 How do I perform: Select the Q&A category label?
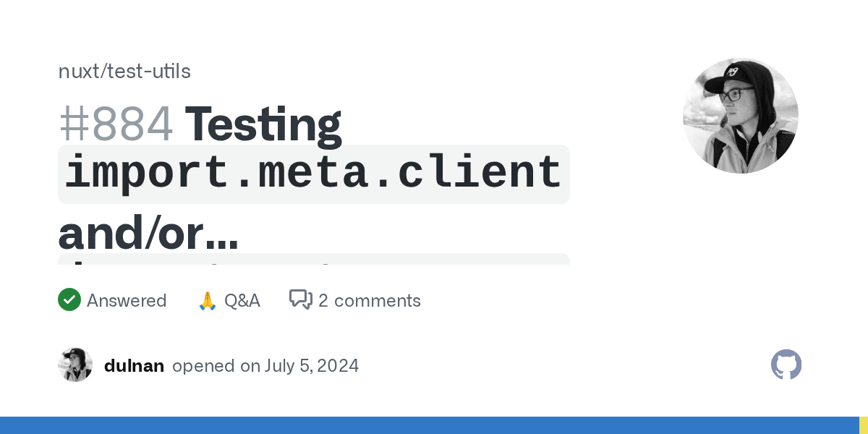[x=242, y=300]
